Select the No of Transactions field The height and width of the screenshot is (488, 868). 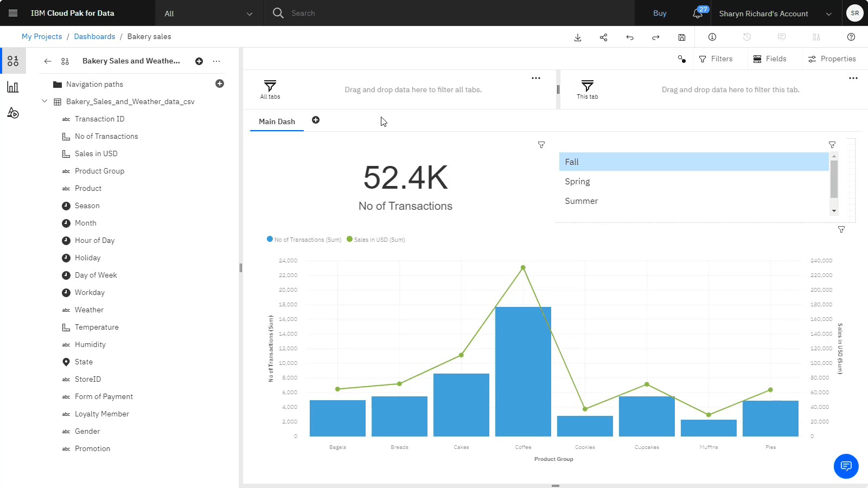point(106,136)
